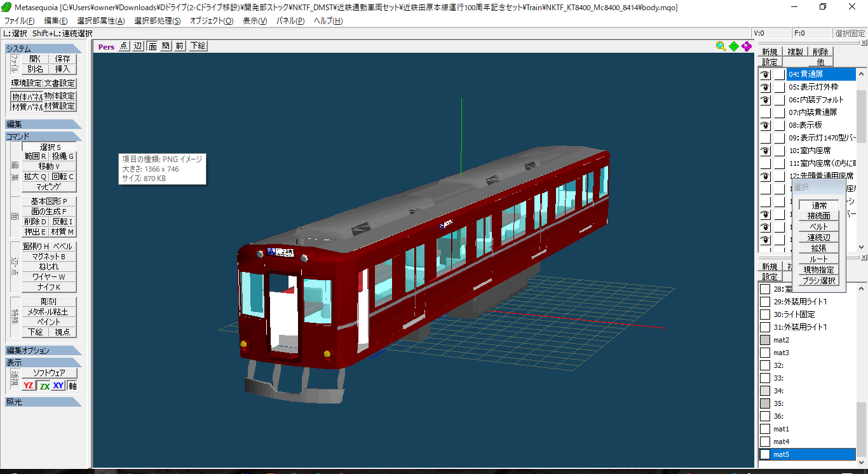Toggle 点 point display in viewport header
Screen dimensions: 868x474
[123, 46]
